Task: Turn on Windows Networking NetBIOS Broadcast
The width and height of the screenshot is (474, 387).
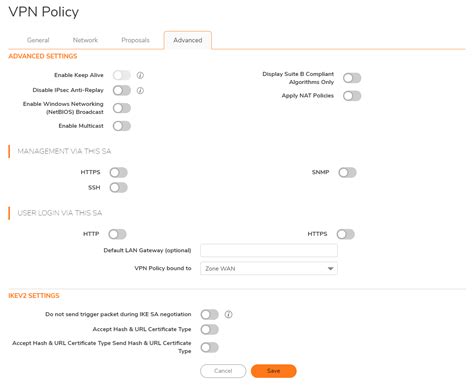Action: point(122,108)
